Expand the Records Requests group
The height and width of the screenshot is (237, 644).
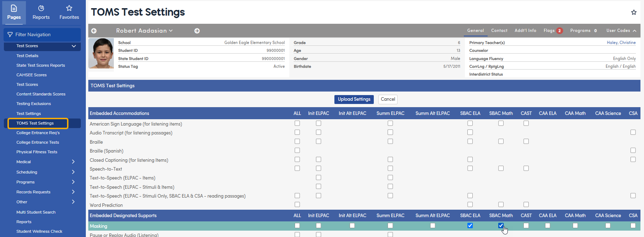[73, 192]
